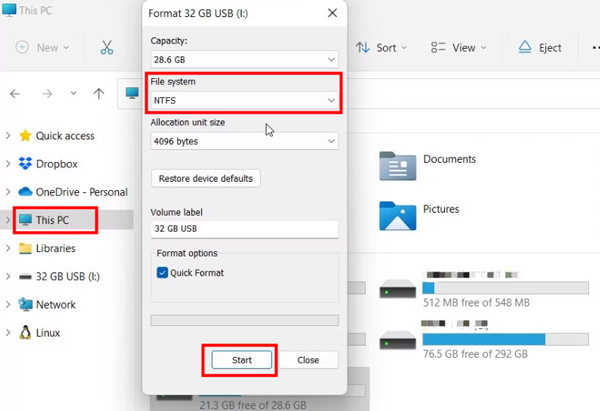The image size is (600, 411).
Task: Click the Forward arrow in Explorer
Action: 47,93
